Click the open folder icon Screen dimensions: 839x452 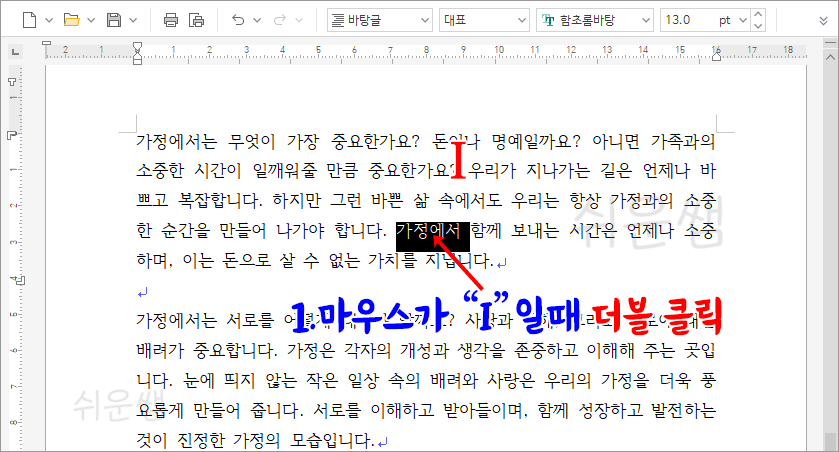71,20
